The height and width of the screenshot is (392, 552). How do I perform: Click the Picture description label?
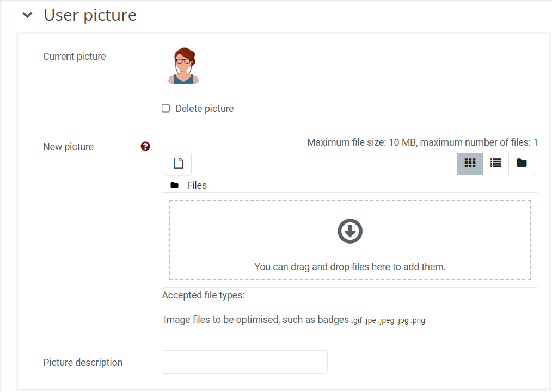tap(83, 363)
